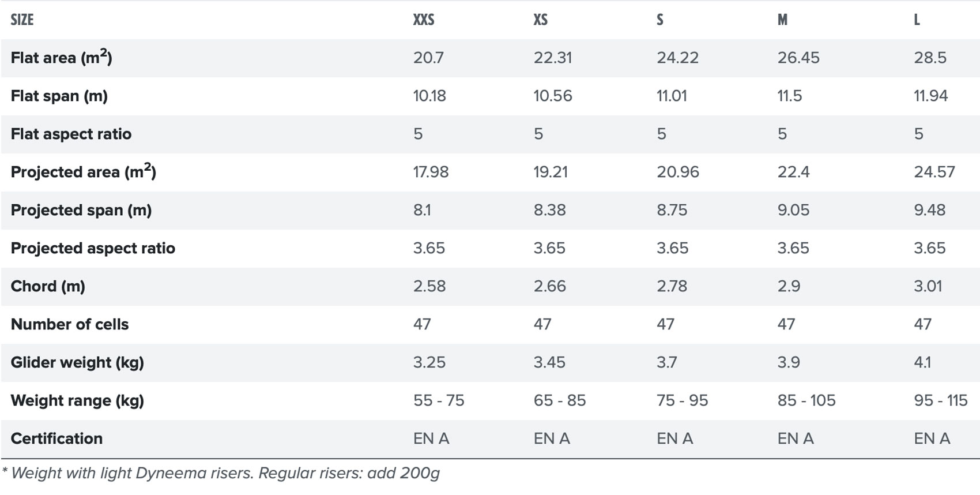
Task: Click the Chord (m) row label
Action: [48, 286]
